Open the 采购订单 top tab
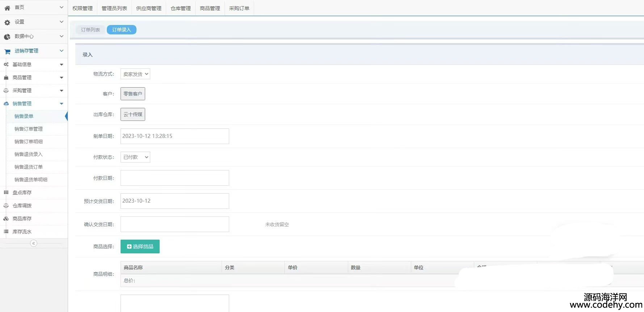The width and height of the screenshot is (644, 312). (239, 8)
